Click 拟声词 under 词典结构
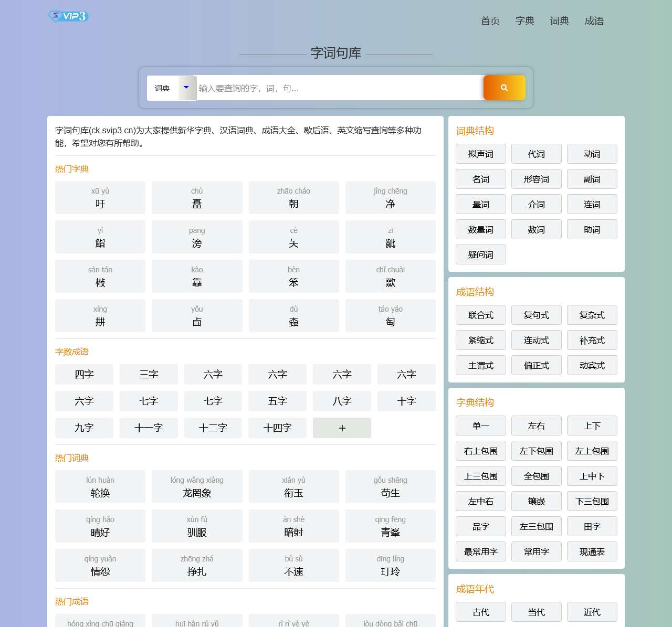 pyautogui.click(x=480, y=154)
